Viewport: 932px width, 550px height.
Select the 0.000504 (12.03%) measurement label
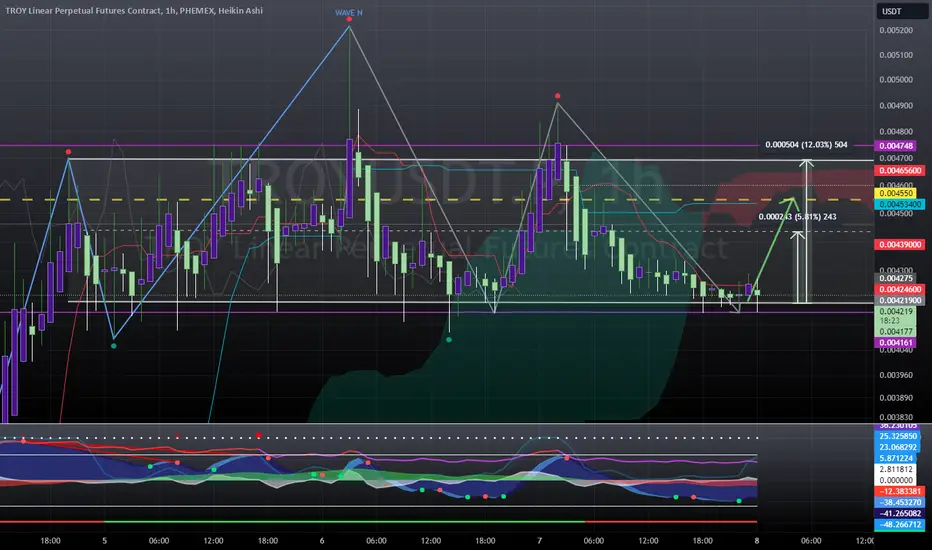pyautogui.click(x=806, y=144)
